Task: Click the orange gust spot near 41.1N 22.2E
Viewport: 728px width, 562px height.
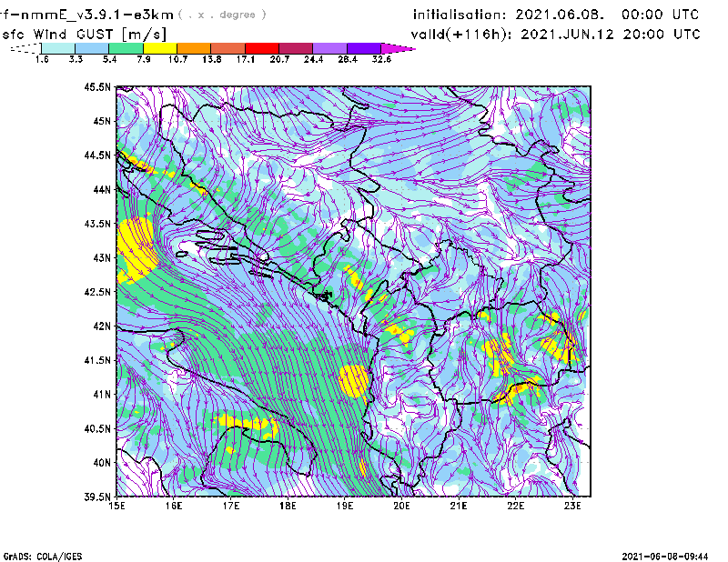Action: point(521,387)
